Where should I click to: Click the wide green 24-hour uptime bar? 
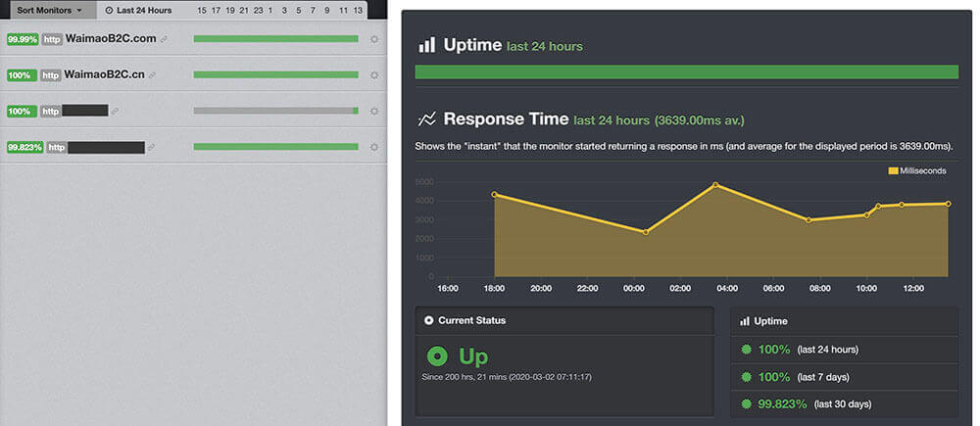pyautogui.click(x=686, y=71)
